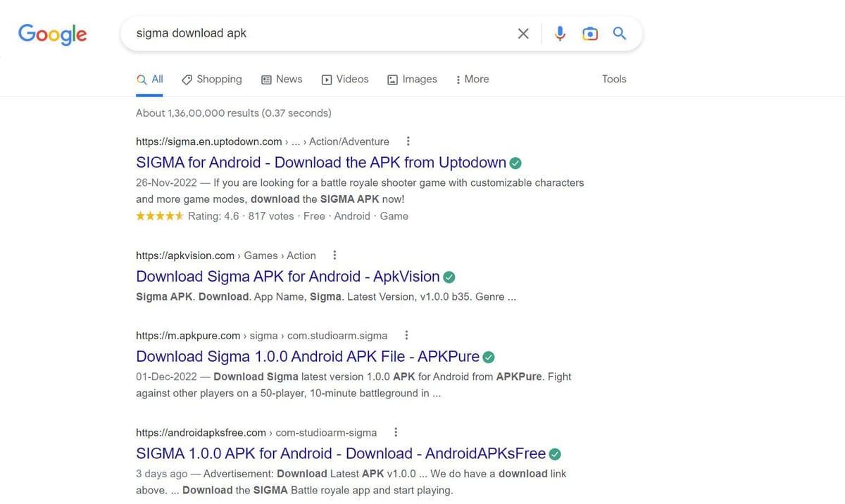The image size is (845, 504).
Task: Select the News tab
Action: 282,80
